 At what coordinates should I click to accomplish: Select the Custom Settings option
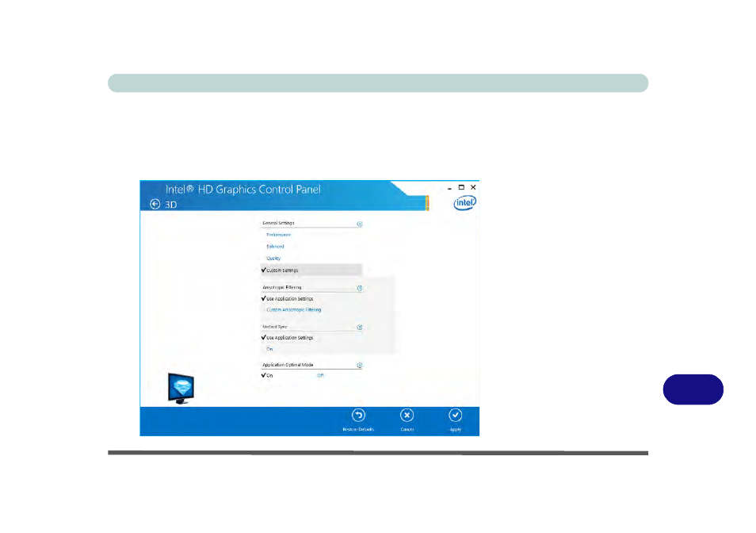tap(311, 270)
